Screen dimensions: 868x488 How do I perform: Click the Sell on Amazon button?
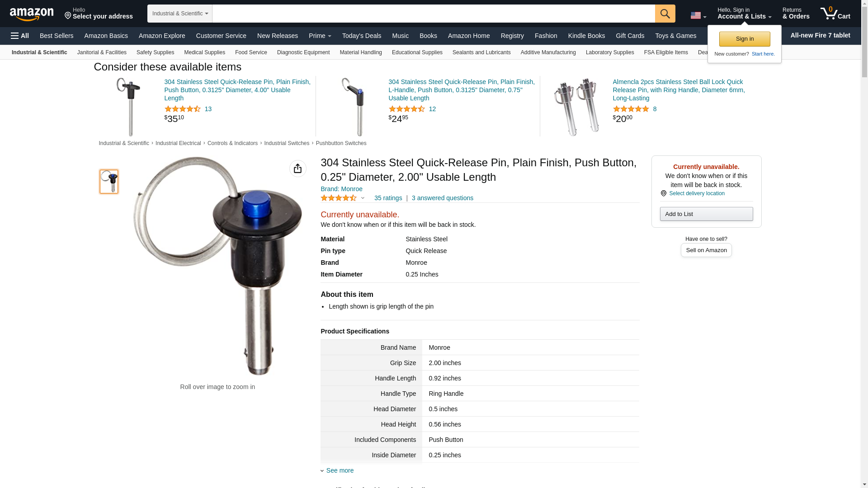tap(706, 250)
